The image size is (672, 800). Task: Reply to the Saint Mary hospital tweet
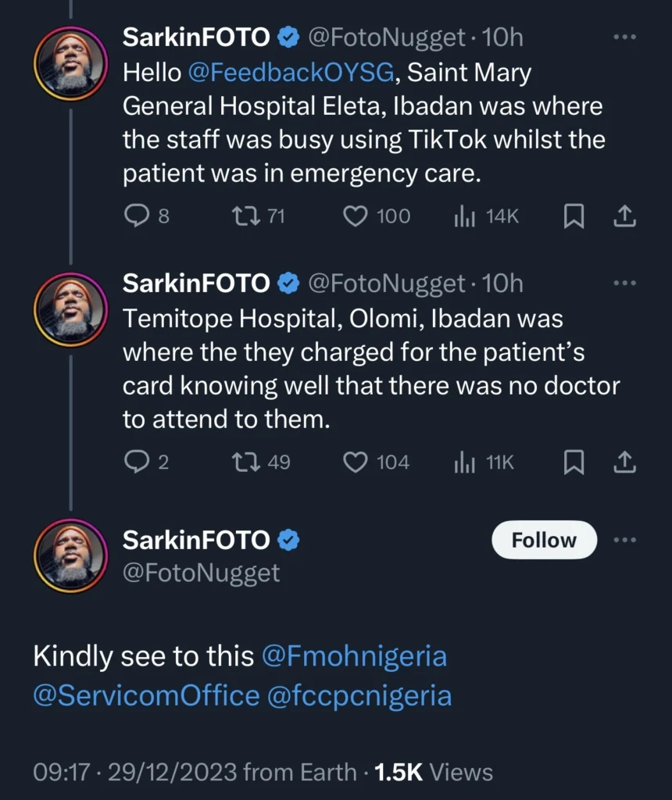point(135,216)
